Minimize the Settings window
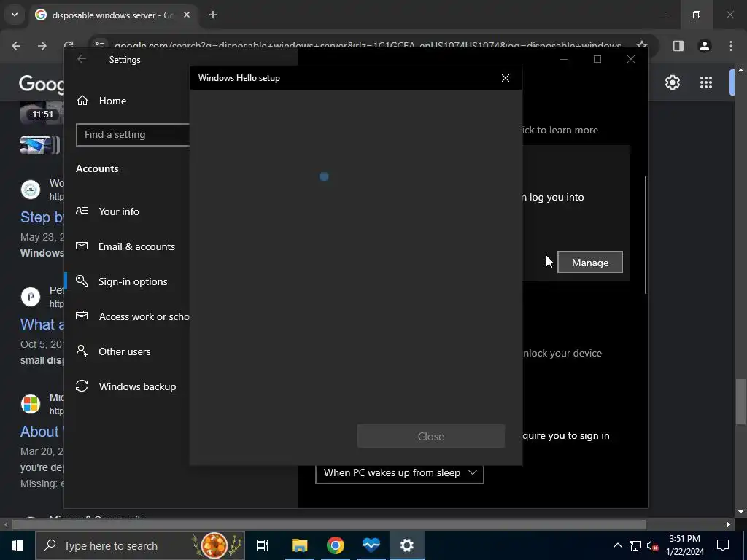 point(564,59)
